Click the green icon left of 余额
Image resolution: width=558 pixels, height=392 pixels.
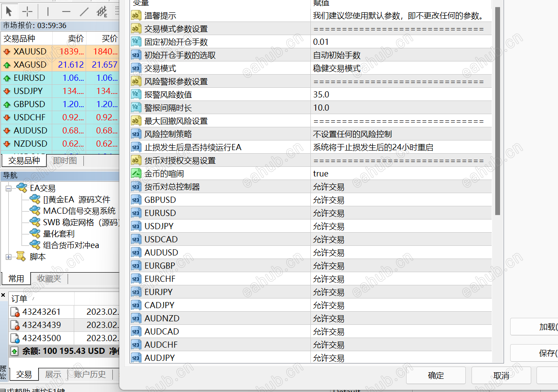[x=15, y=351]
